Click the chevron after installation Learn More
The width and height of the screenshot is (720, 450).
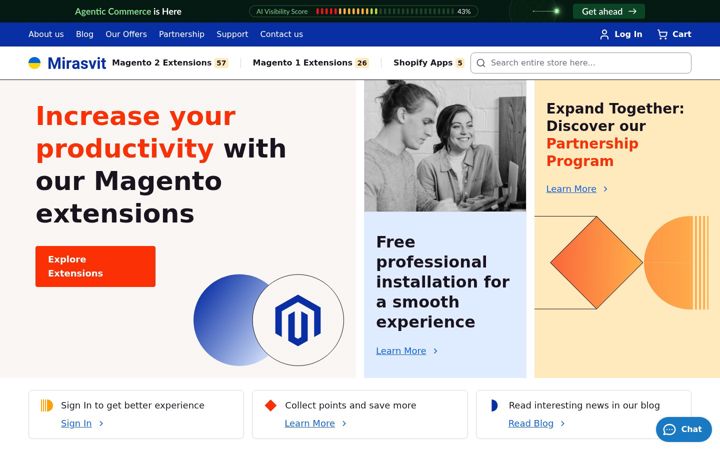pos(435,351)
